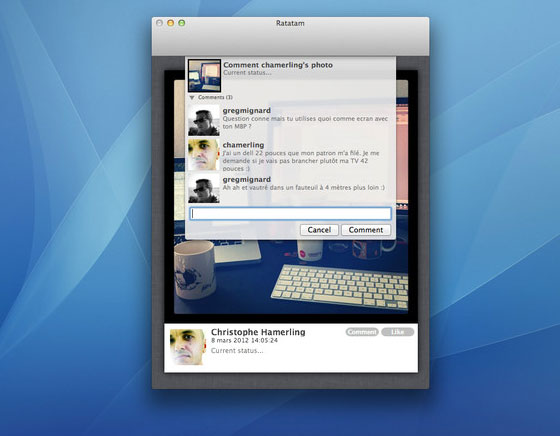
Task: Click comment 'Question conne mais tu utilises'
Action: tap(305, 122)
